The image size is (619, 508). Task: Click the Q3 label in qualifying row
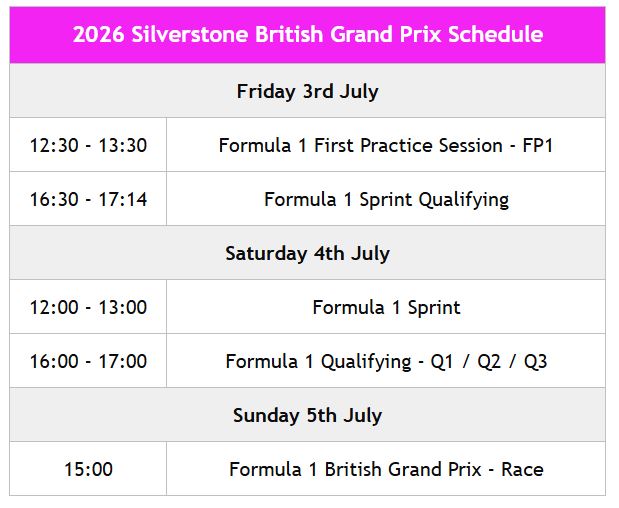(535, 362)
